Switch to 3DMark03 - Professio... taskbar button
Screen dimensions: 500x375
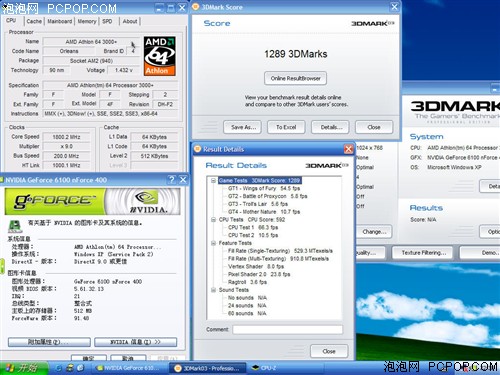click(x=207, y=368)
